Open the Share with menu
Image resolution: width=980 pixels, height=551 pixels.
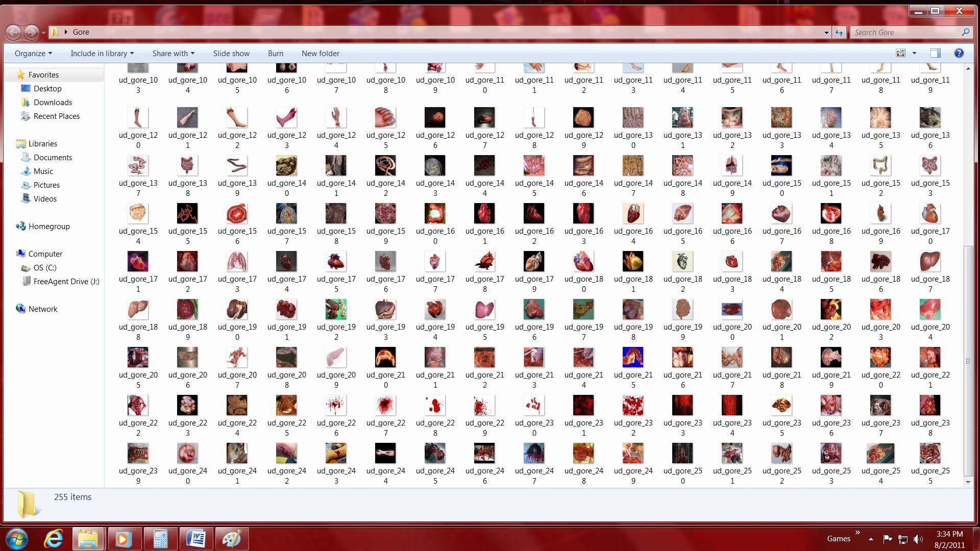[173, 54]
